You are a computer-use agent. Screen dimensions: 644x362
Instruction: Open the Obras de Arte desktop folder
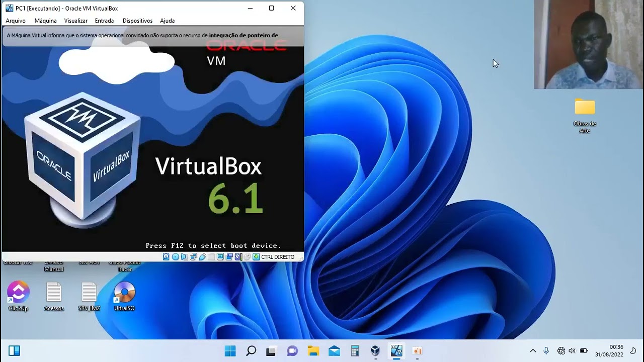[x=585, y=116]
